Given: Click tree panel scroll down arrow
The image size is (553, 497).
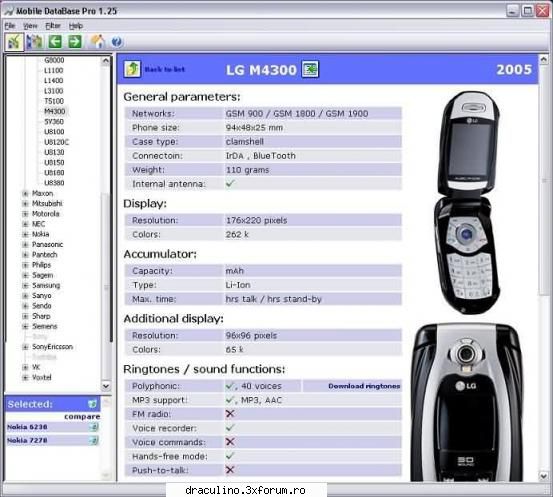Looking at the screenshot, I should click(x=105, y=386).
